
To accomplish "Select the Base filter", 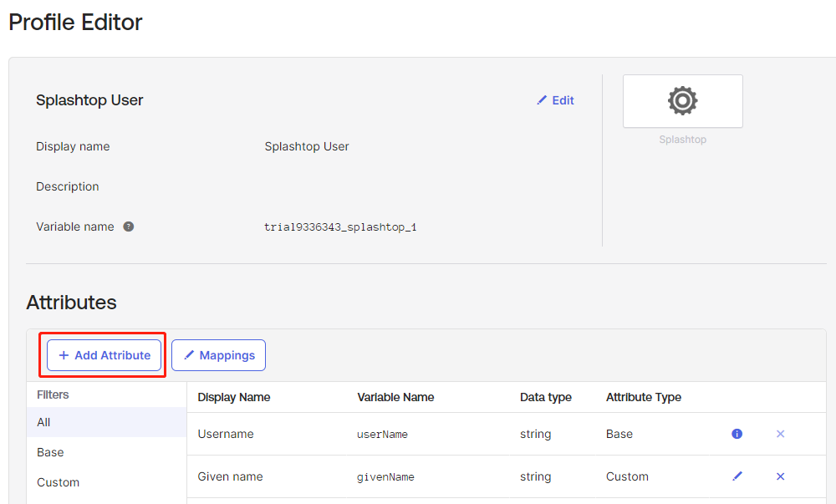I will click(107, 452).
